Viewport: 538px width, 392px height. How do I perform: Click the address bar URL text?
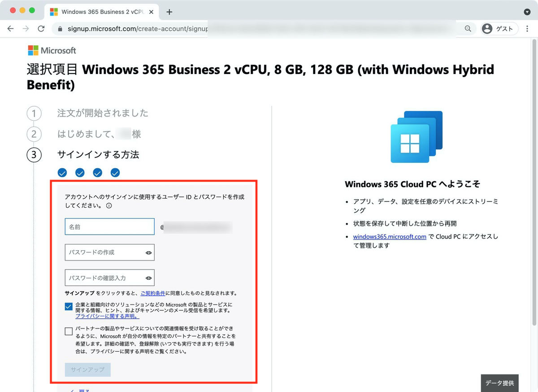point(137,29)
